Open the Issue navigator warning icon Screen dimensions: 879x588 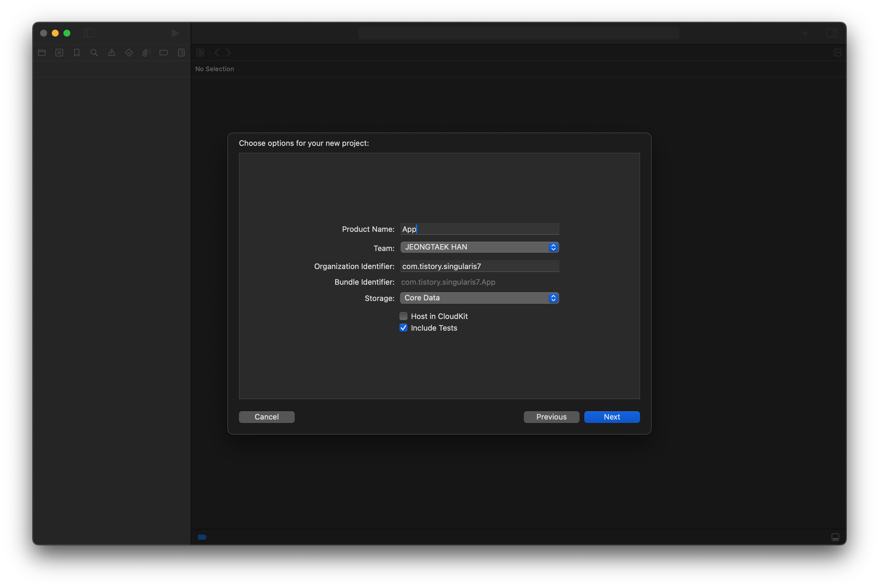(112, 53)
